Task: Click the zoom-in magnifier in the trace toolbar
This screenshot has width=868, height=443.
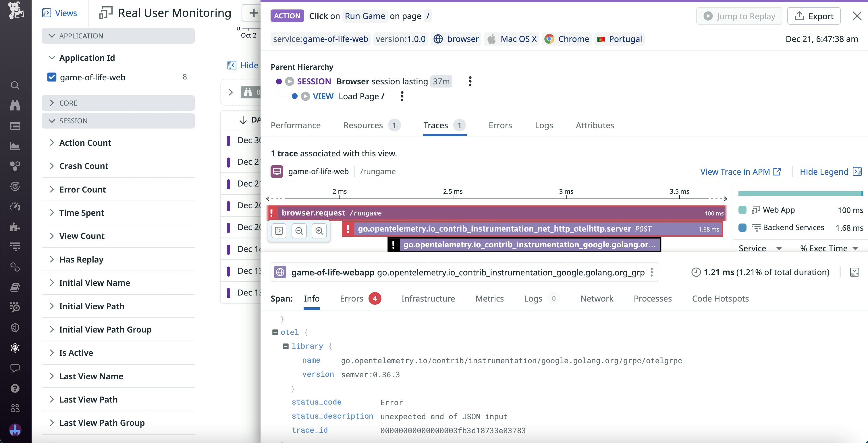Action: pyautogui.click(x=319, y=231)
